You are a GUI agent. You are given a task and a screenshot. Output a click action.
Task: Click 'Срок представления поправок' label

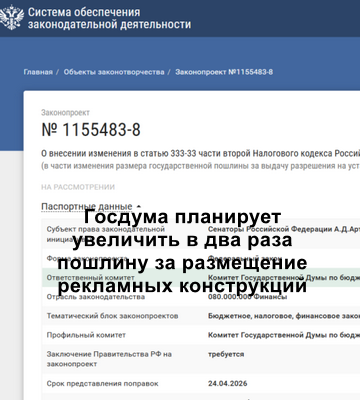click(102, 384)
